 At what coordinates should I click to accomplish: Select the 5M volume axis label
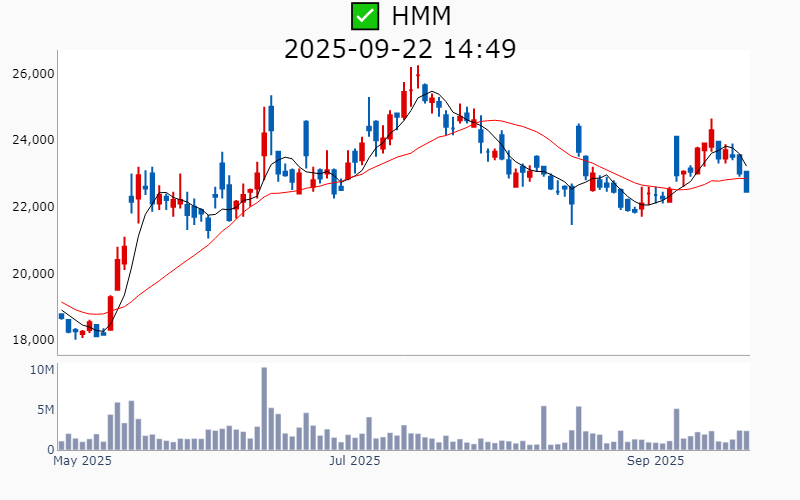click(x=44, y=410)
